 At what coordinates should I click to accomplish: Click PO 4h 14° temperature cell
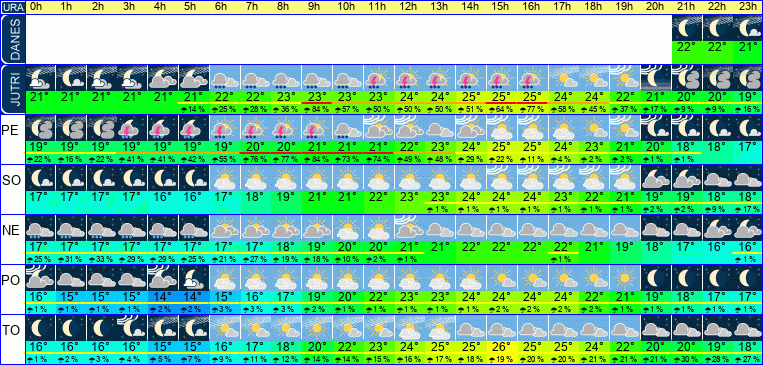pyautogui.click(x=163, y=297)
